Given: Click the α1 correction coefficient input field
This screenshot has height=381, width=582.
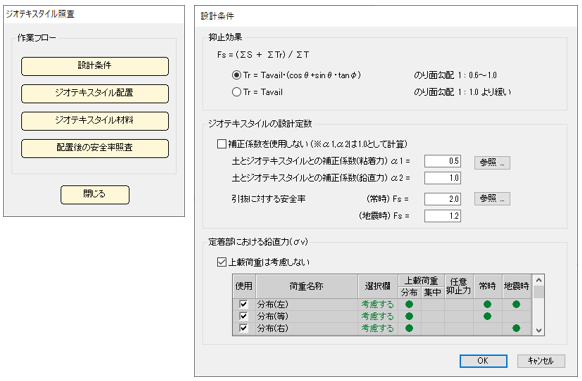Looking at the screenshot, I should click(442, 161).
